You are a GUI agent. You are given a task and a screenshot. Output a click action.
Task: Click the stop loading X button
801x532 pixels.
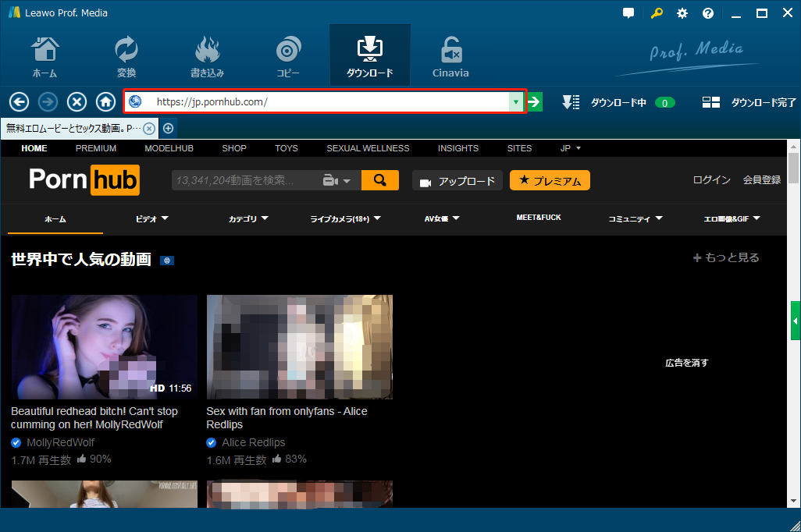(77, 102)
